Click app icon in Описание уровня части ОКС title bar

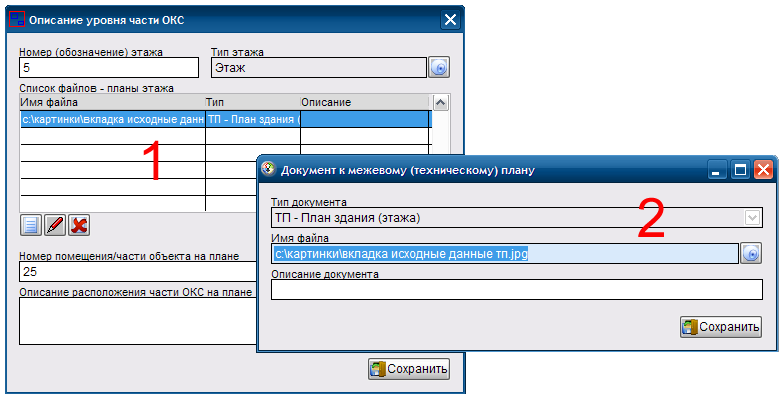click(x=17, y=20)
